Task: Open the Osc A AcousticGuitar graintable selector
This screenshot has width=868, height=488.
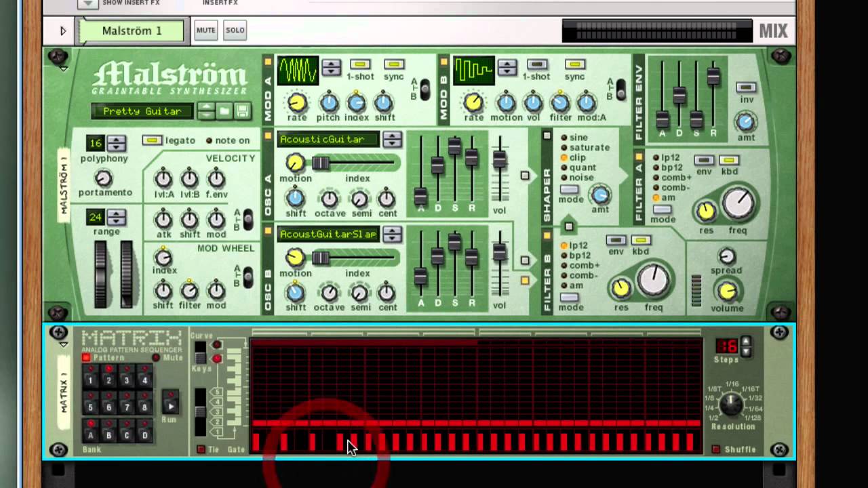Action: point(328,140)
